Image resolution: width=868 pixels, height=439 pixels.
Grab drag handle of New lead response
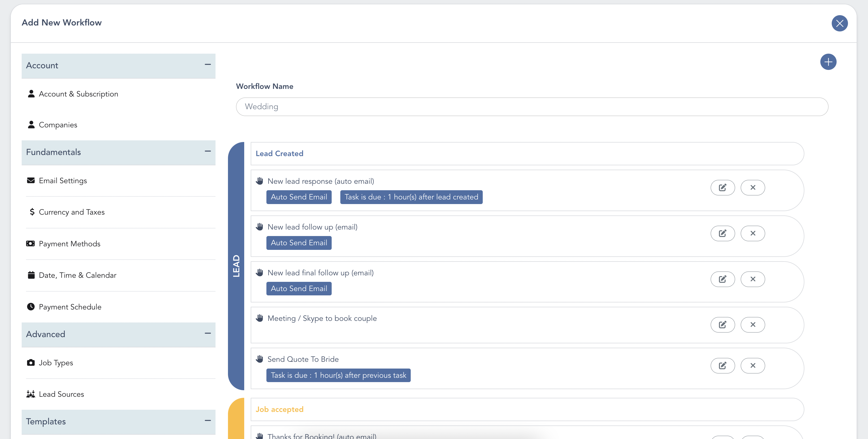click(259, 181)
